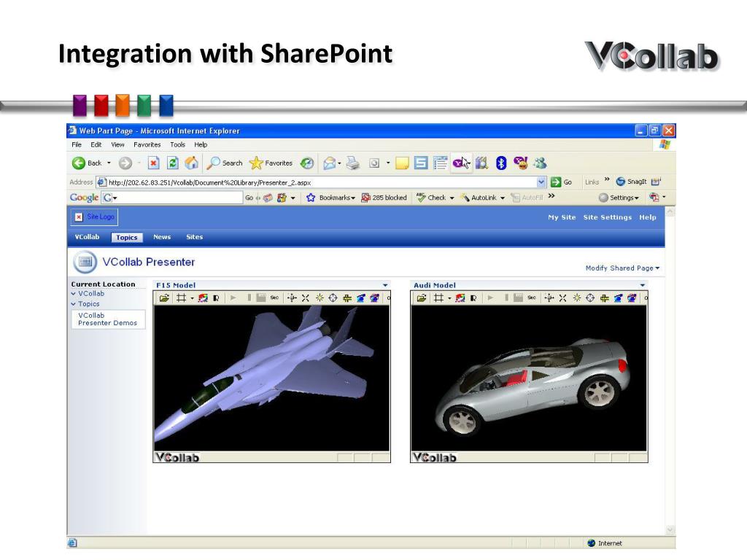
Task: Click the pan arrows icon in Audi Model toolbar
Action: 549,298
